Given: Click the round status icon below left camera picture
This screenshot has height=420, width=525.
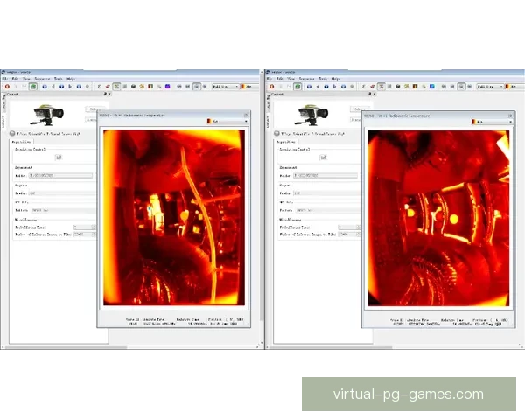Looking at the screenshot, I should pos(11,131).
